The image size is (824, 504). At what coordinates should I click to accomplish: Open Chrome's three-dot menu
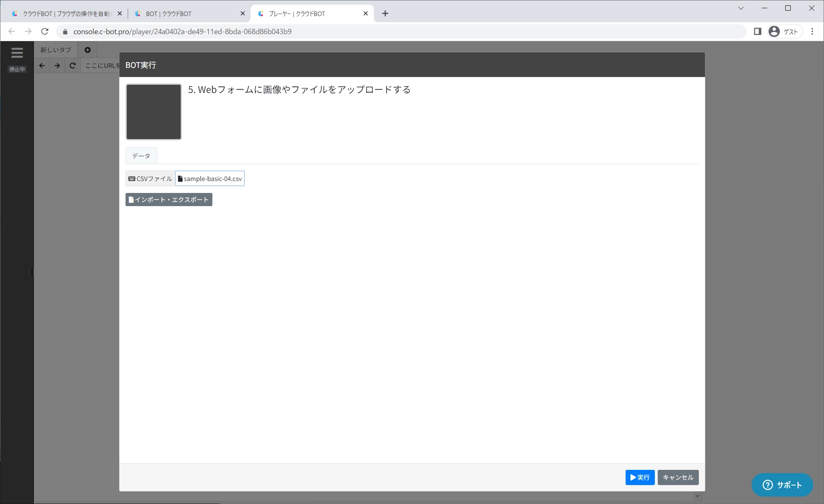(x=812, y=31)
